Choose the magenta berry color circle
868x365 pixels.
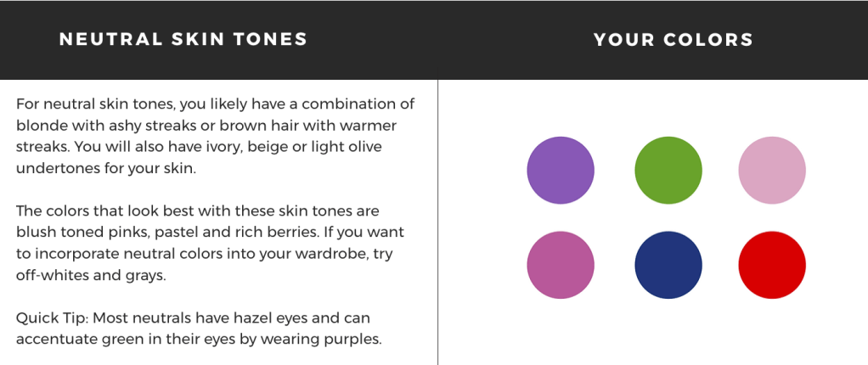pos(561,266)
